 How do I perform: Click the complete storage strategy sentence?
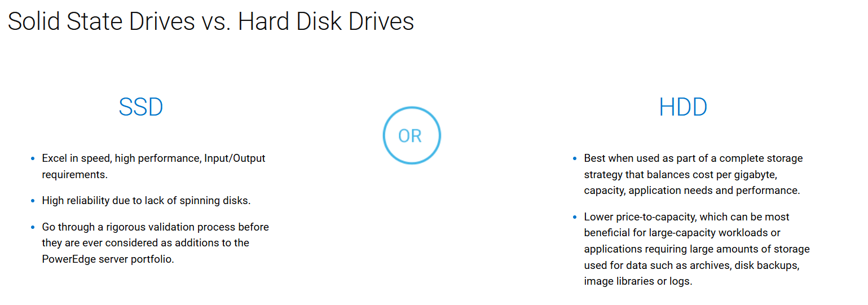click(693, 174)
